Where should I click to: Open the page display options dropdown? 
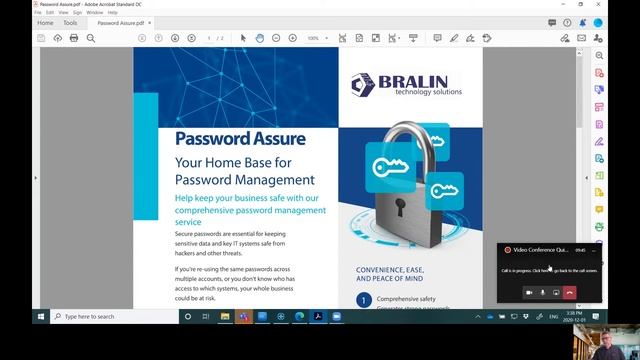[393, 38]
